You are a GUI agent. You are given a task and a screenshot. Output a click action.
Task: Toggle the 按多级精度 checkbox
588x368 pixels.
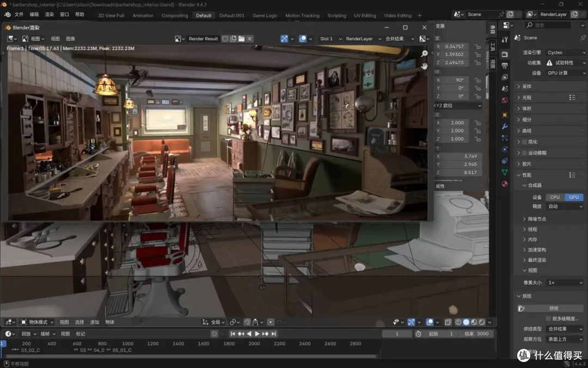tap(548, 319)
